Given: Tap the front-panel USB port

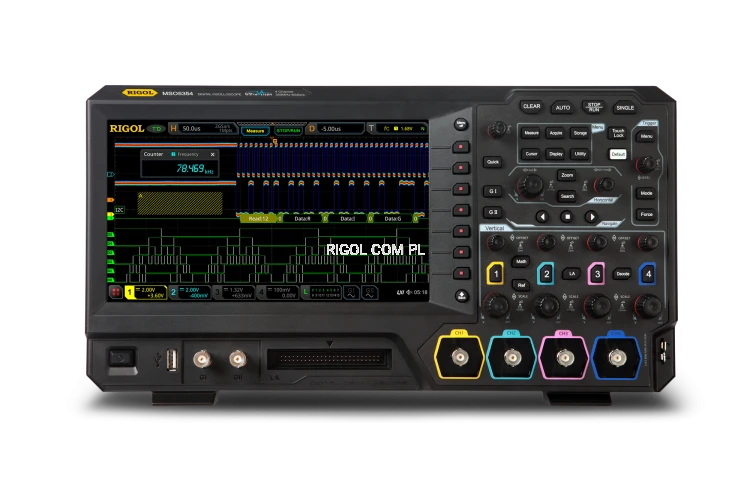Looking at the screenshot, I should click(x=171, y=360).
